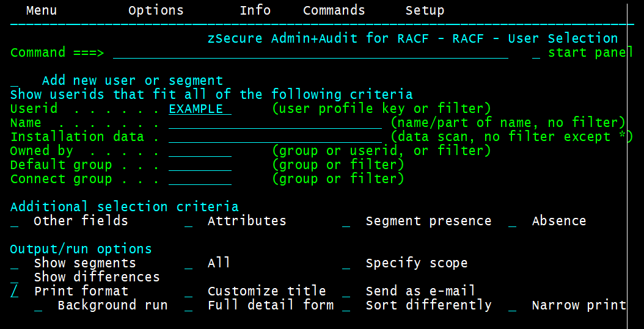Enable the Customize title option
Image resolution: width=644 pixels, height=329 pixels.
[189, 291]
